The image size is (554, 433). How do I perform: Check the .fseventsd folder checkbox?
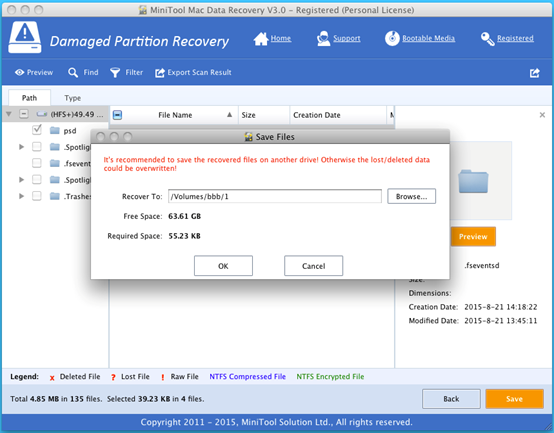[x=37, y=163]
